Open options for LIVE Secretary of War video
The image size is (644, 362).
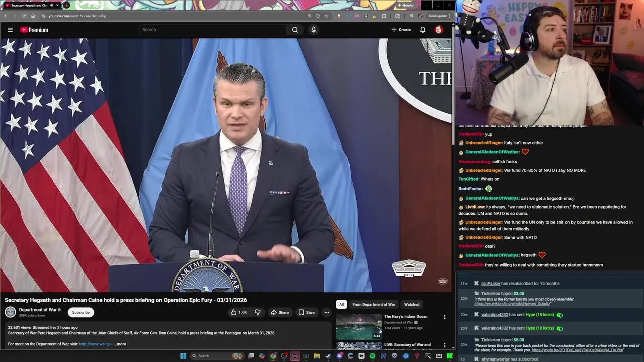[x=444, y=345]
